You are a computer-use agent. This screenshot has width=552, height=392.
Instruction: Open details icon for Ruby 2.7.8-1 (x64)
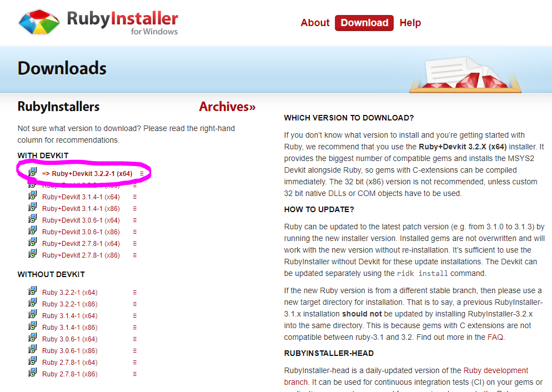pyautogui.click(x=134, y=362)
